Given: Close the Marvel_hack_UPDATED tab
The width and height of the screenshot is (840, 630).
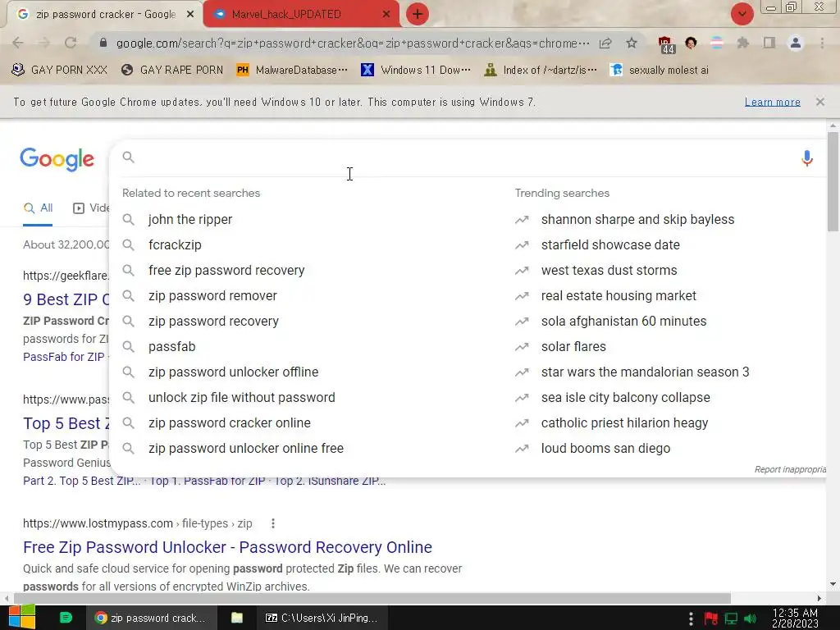Looking at the screenshot, I should 386,15.
